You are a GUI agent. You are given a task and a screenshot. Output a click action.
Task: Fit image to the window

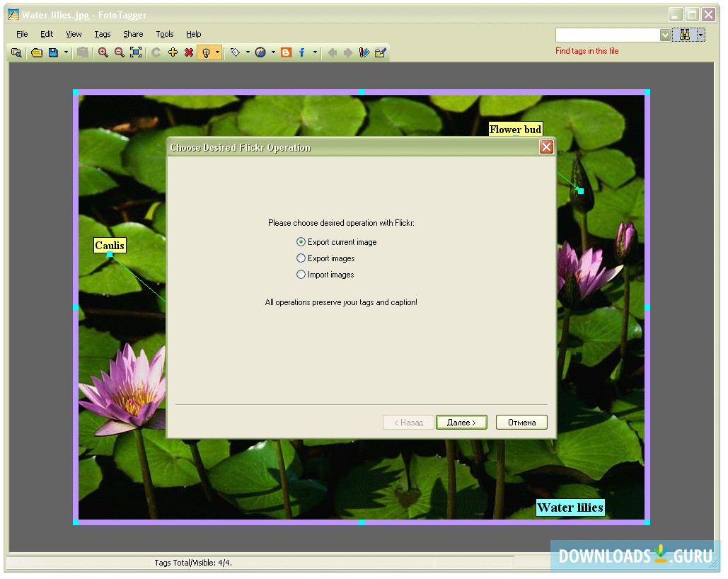pyautogui.click(x=136, y=52)
